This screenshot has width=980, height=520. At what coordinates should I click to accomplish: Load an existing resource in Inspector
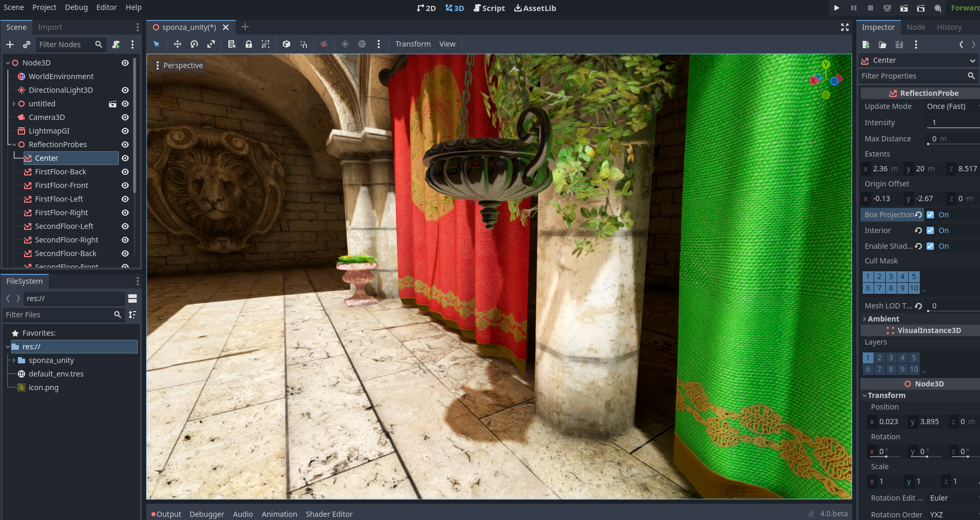pyautogui.click(x=883, y=45)
